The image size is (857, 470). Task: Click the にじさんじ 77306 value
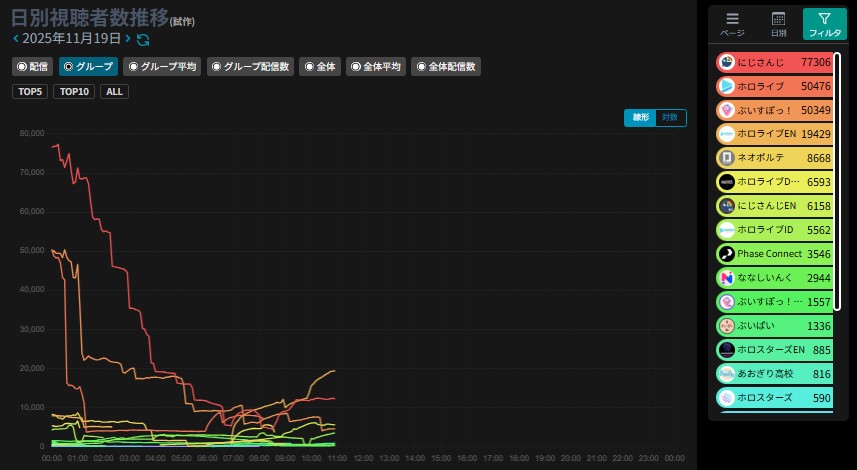(816, 62)
